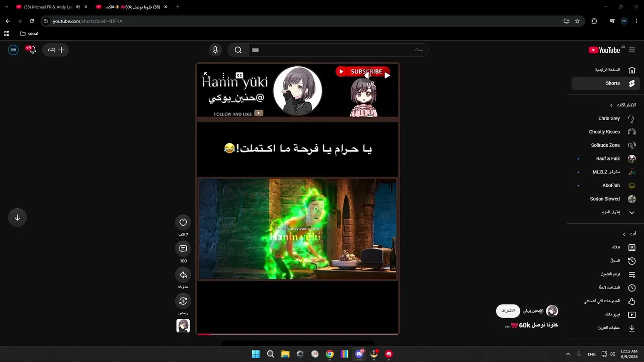Pause or play the short

(x=387, y=75)
